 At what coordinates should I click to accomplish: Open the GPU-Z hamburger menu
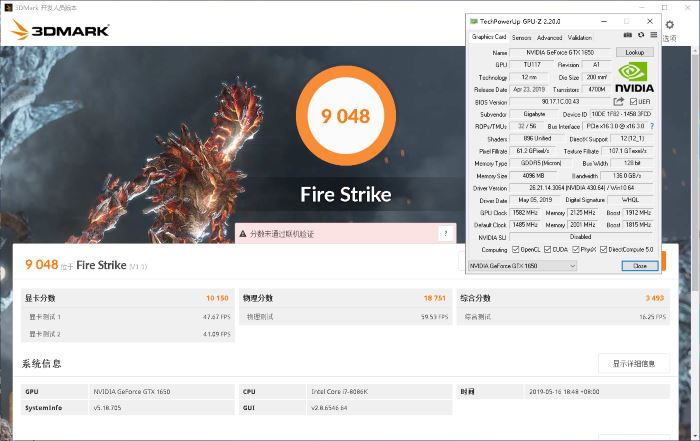653,37
